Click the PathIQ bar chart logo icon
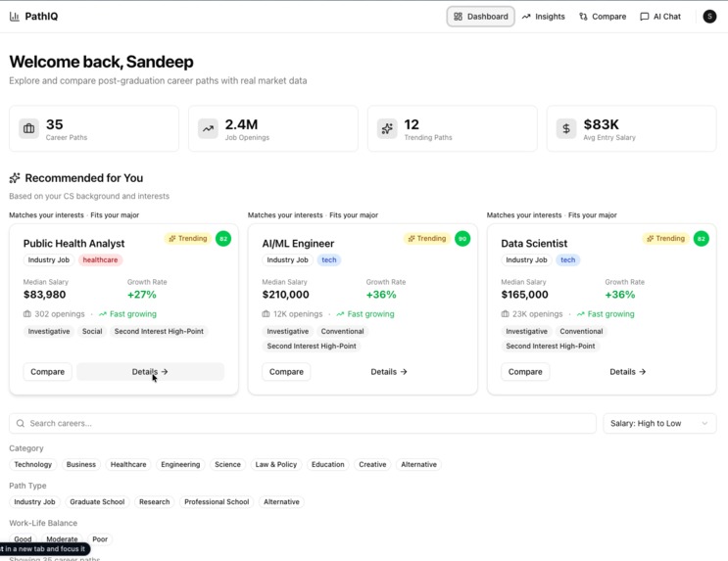Image resolution: width=728 pixels, height=561 pixels. 15,17
